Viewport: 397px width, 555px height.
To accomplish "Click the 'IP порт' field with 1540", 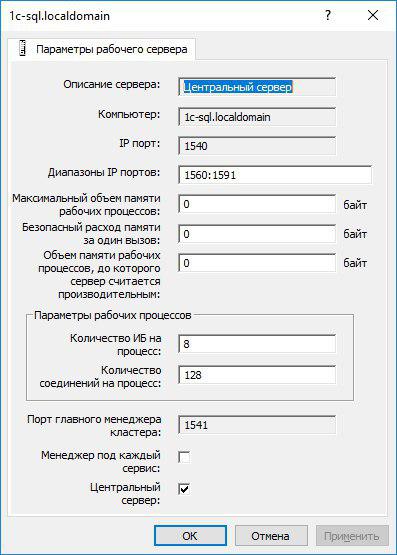I will pyautogui.click(x=257, y=146).
